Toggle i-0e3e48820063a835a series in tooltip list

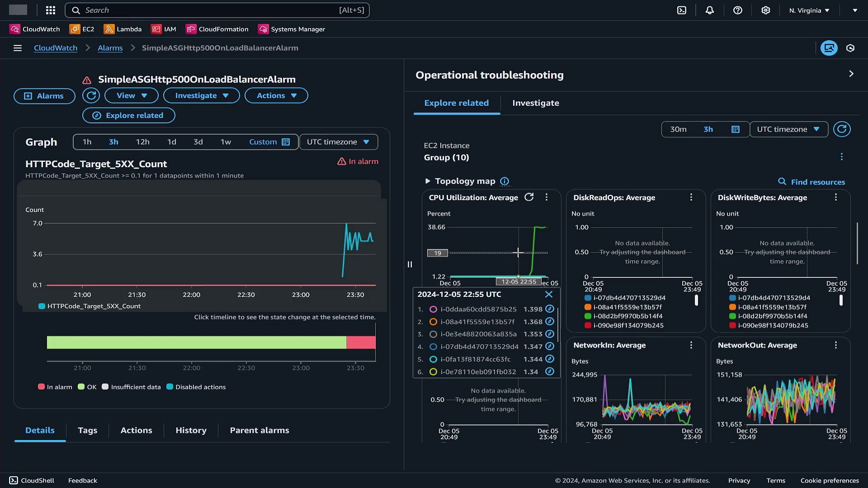[433, 334]
